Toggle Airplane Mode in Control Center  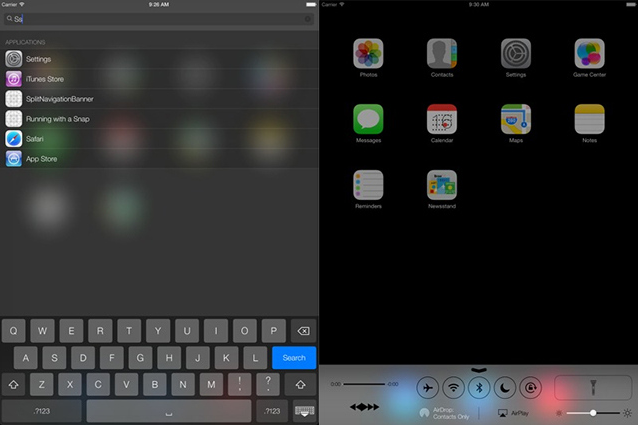point(427,387)
